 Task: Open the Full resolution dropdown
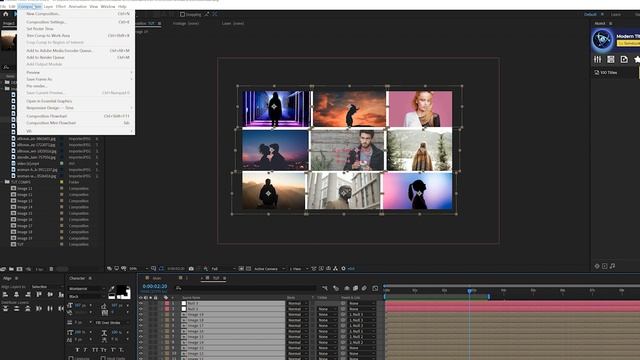click(x=223, y=269)
